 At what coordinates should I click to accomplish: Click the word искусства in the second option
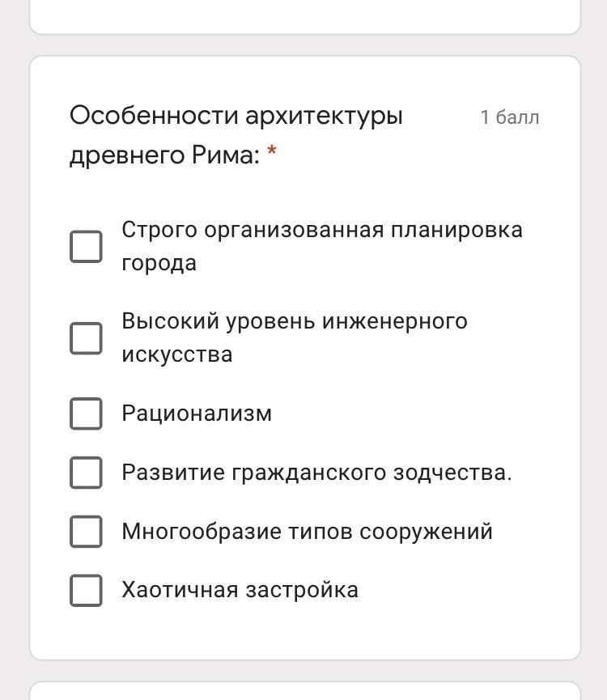[x=176, y=354]
